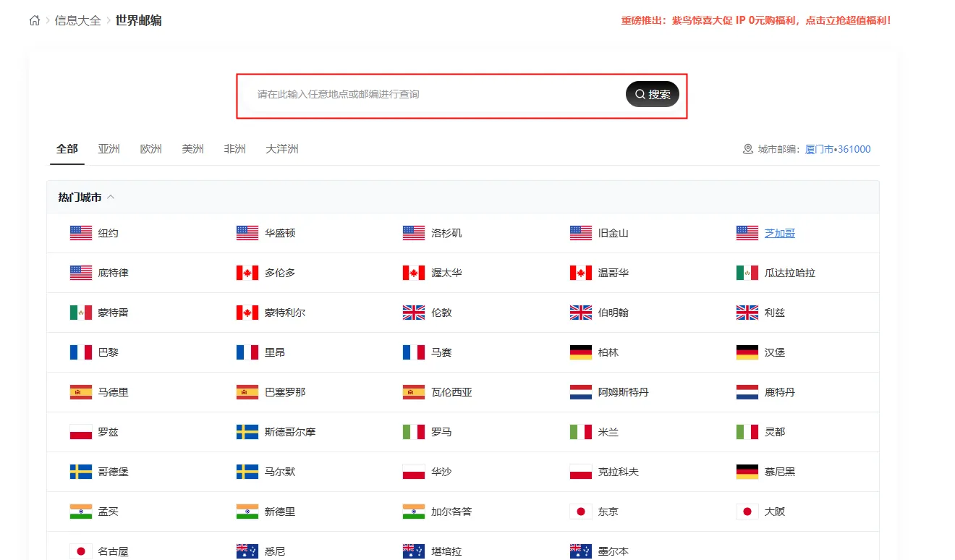This screenshot has height=560, width=955.
Task: Open the 信息大全 breadcrumb link
Action: pos(78,20)
